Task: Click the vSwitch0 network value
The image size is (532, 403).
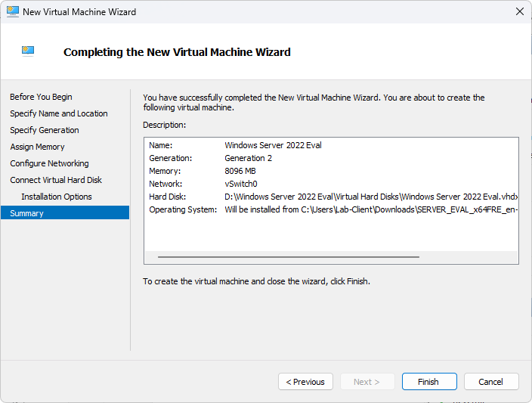Action: coord(241,184)
